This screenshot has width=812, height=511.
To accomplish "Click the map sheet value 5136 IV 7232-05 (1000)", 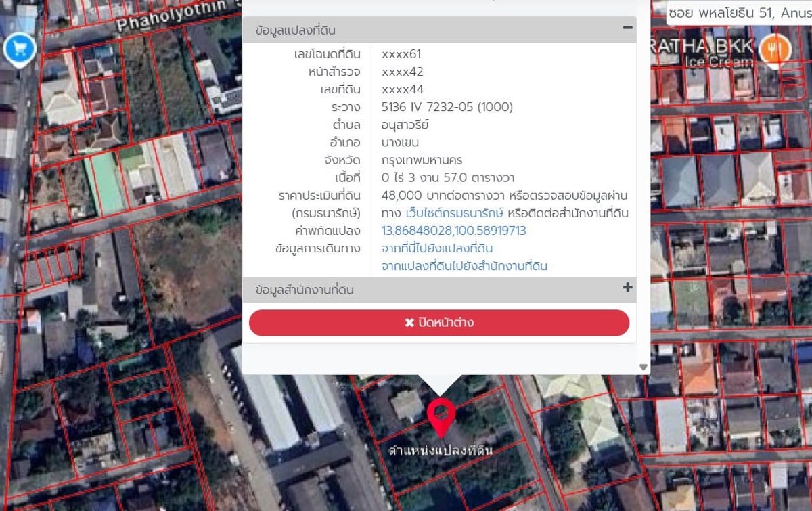I will (x=447, y=108).
